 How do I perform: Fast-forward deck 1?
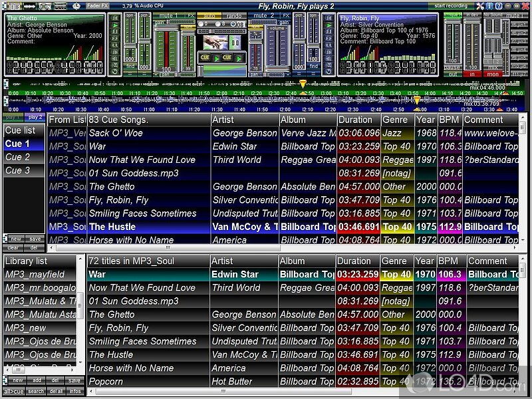tap(115, 38)
